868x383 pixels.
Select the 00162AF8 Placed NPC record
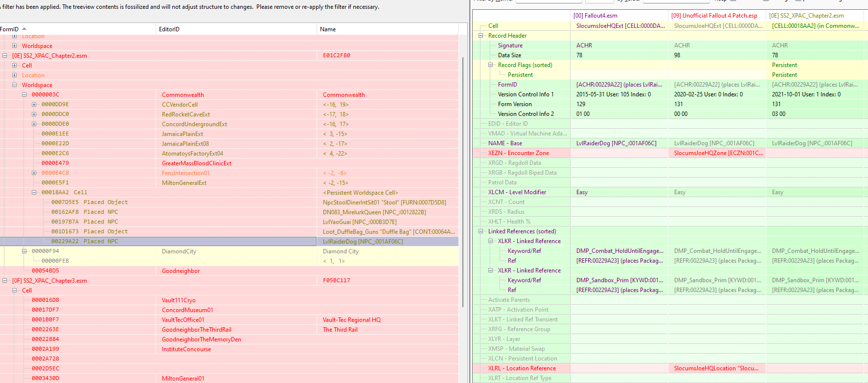click(x=229, y=212)
